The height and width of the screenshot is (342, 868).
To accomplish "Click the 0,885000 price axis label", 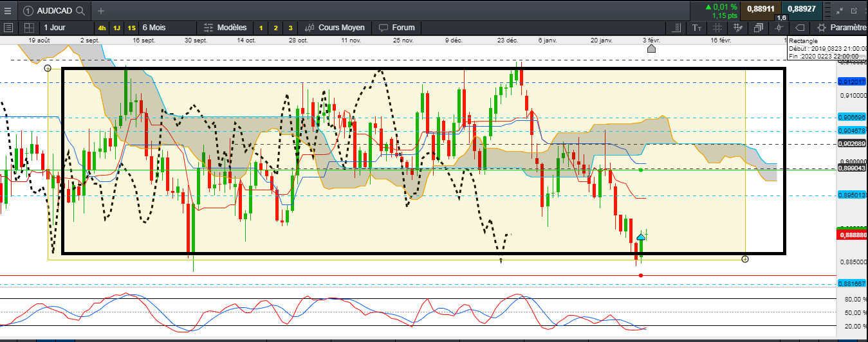I will click(853, 262).
